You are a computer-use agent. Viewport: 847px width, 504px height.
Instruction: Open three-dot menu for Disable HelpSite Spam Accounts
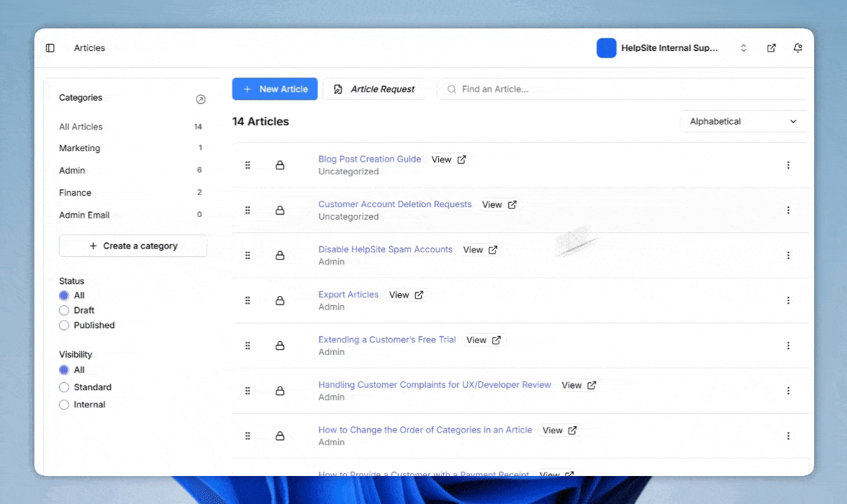pos(788,255)
